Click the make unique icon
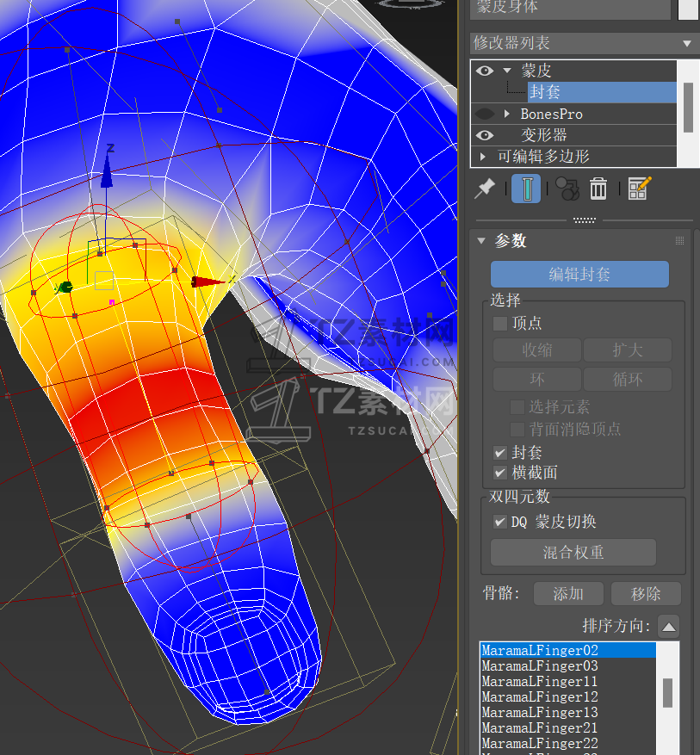700x755 pixels. [566, 189]
